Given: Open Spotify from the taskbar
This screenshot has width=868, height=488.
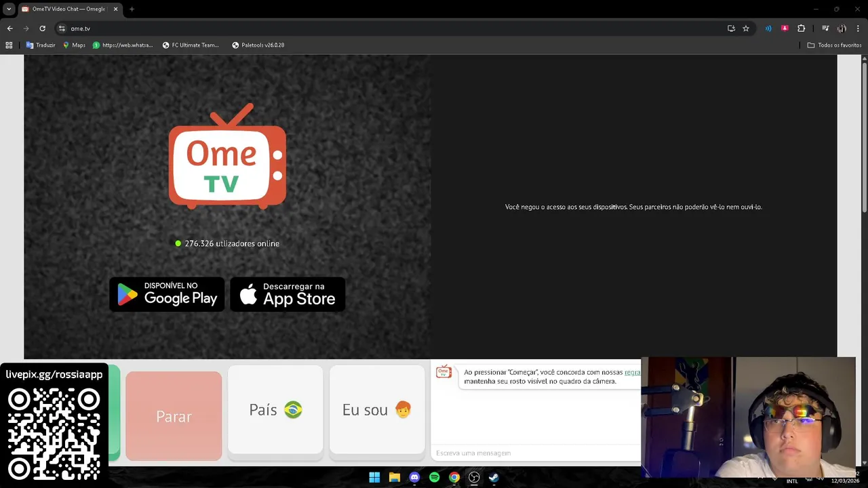Looking at the screenshot, I should tap(434, 477).
